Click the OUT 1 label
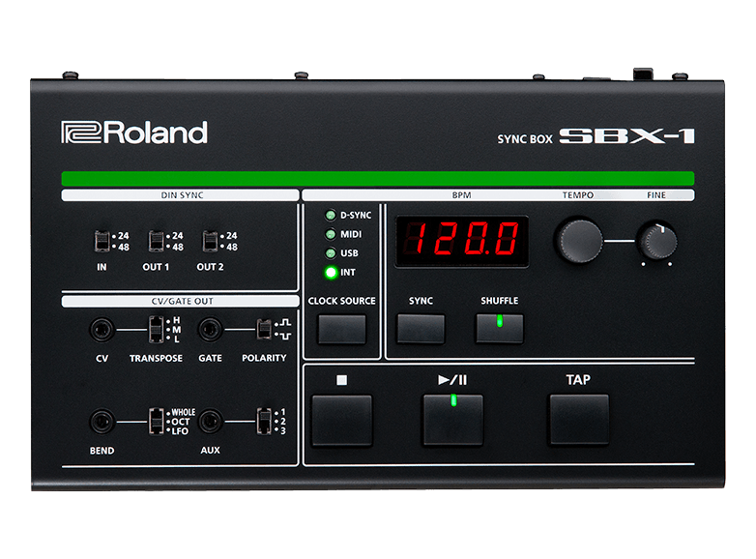The width and height of the screenshot is (756, 559). click(156, 267)
